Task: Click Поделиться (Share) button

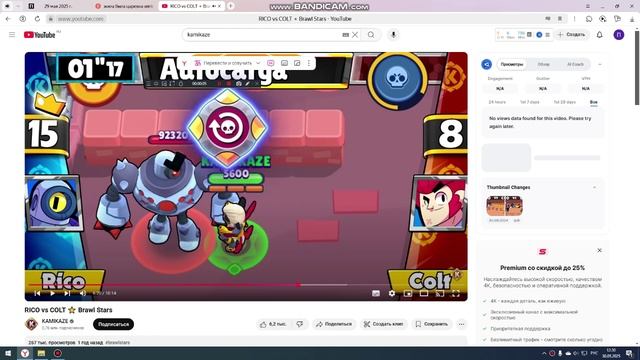Action: coord(334,324)
